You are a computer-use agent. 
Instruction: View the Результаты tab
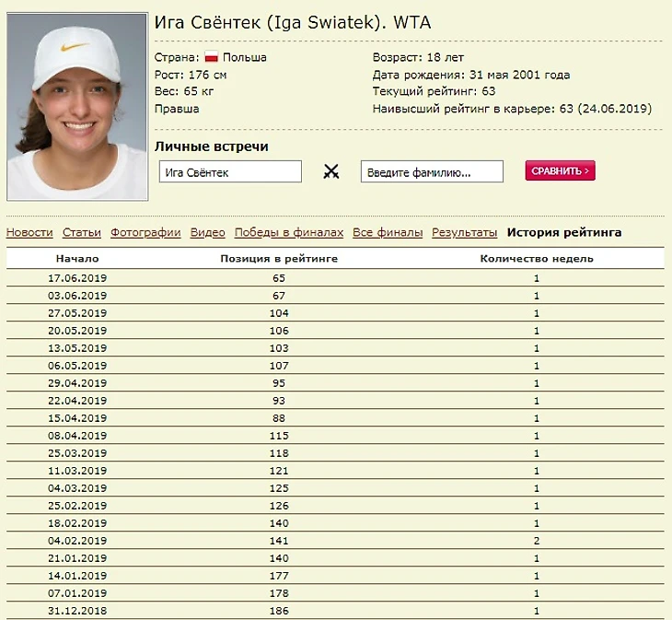[x=464, y=233]
